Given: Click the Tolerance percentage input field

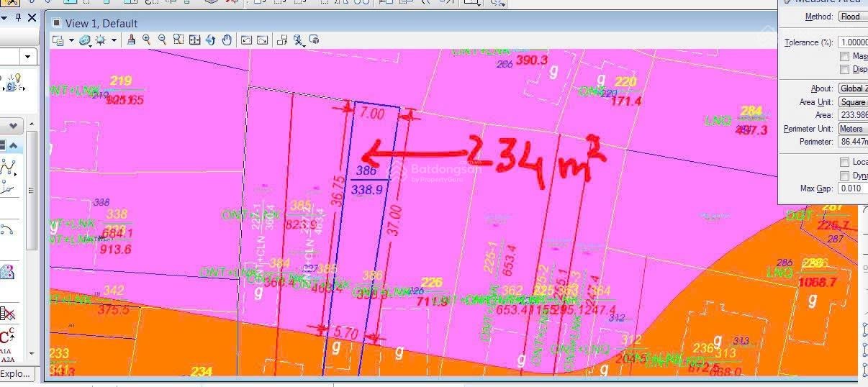Looking at the screenshot, I should 853,42.
